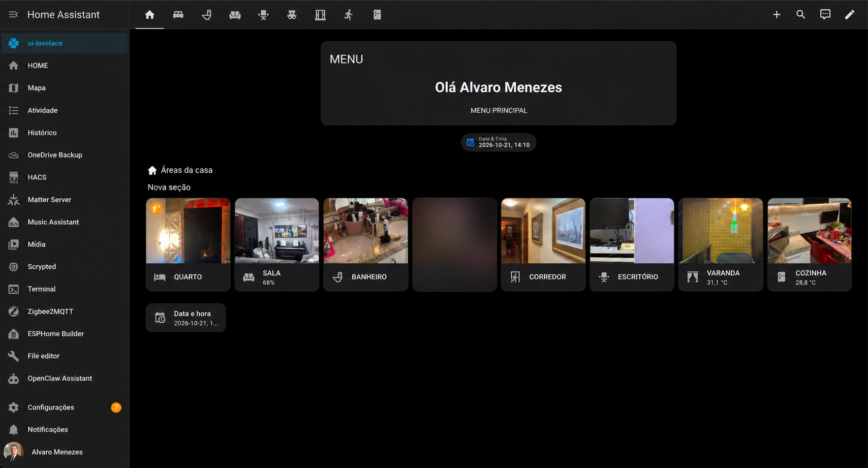Switch to the sofa icon tab

(235, 15)
